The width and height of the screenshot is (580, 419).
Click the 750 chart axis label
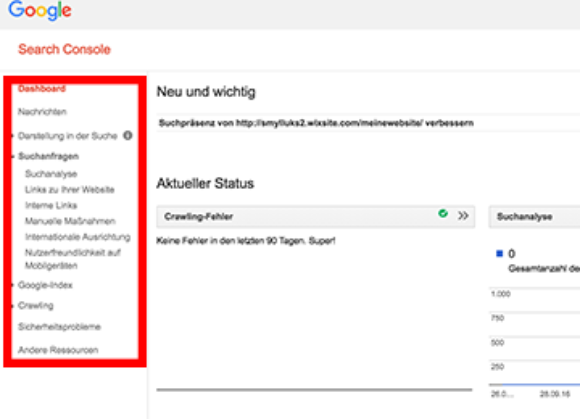tap(498, 318)
